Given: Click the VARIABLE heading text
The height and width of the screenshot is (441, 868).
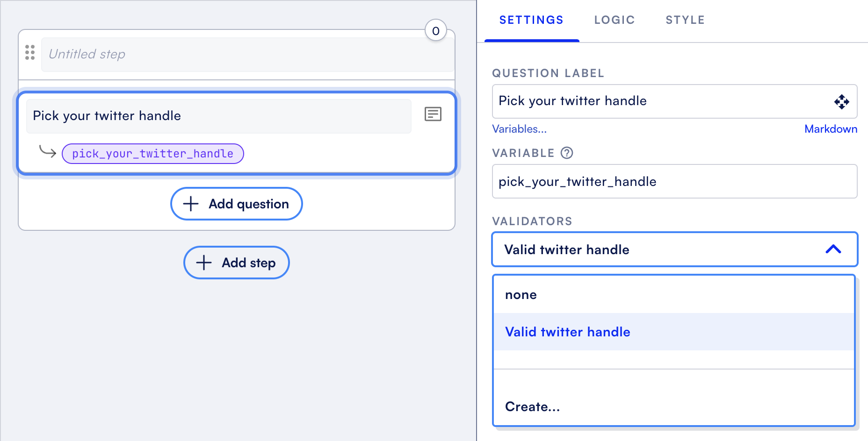Looking at the screenshot, I should [523, 153].
